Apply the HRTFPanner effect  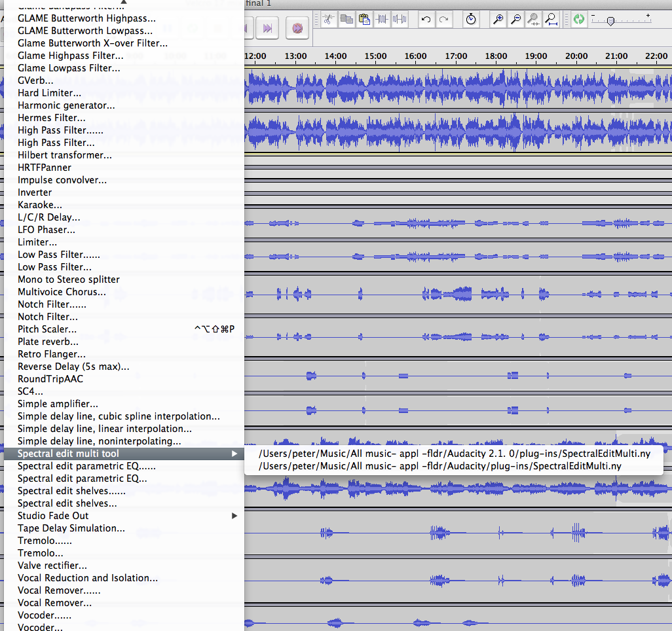click(x=124, y=168)
